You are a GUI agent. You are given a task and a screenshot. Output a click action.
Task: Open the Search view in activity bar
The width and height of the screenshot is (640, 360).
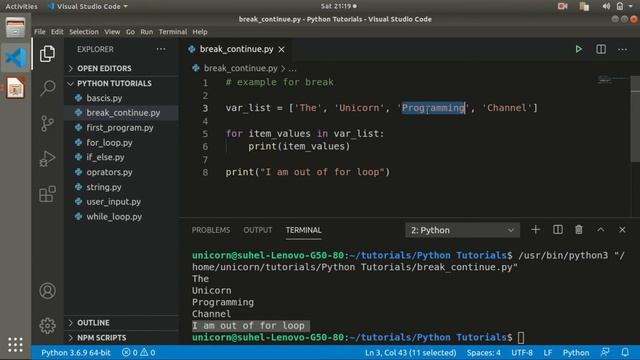tap(47, 88)
